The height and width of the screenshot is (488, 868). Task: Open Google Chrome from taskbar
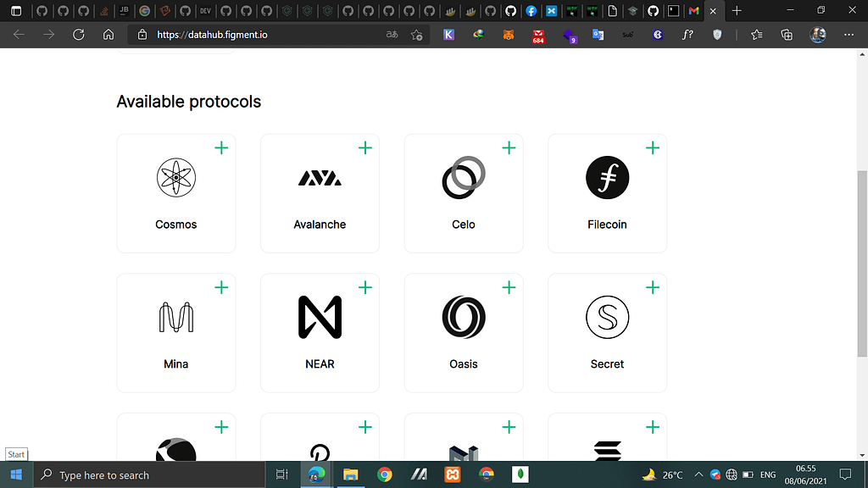coord(385,474)
